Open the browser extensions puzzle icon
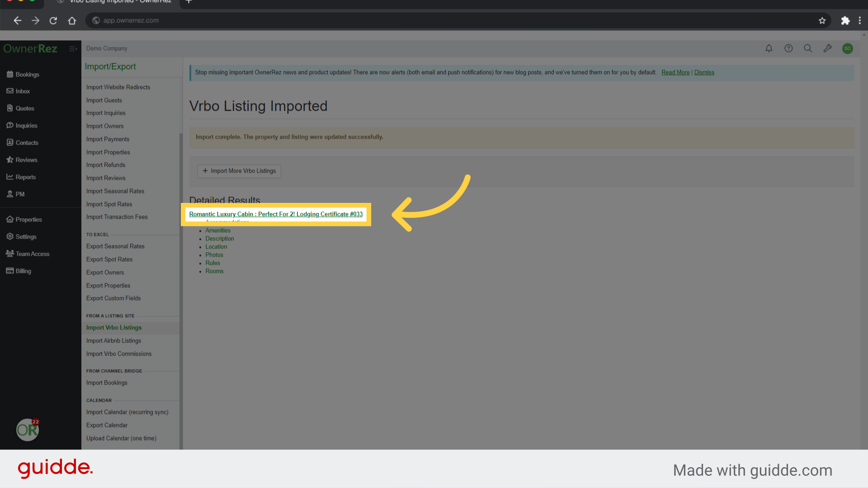 point(845,20)
